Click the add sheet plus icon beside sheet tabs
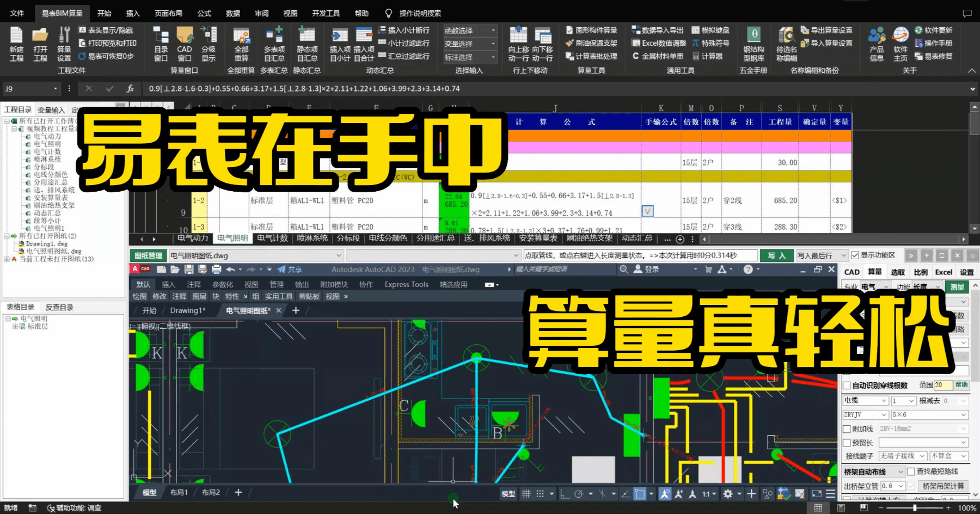Image resolution: width=980 pixels, height=514 pixels. [x=680, y=239]
